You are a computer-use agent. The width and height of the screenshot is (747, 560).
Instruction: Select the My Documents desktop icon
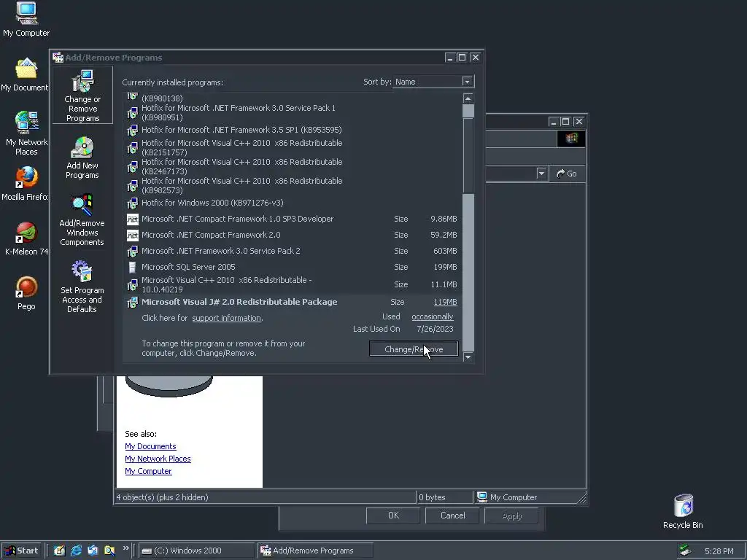click(25, 74)
